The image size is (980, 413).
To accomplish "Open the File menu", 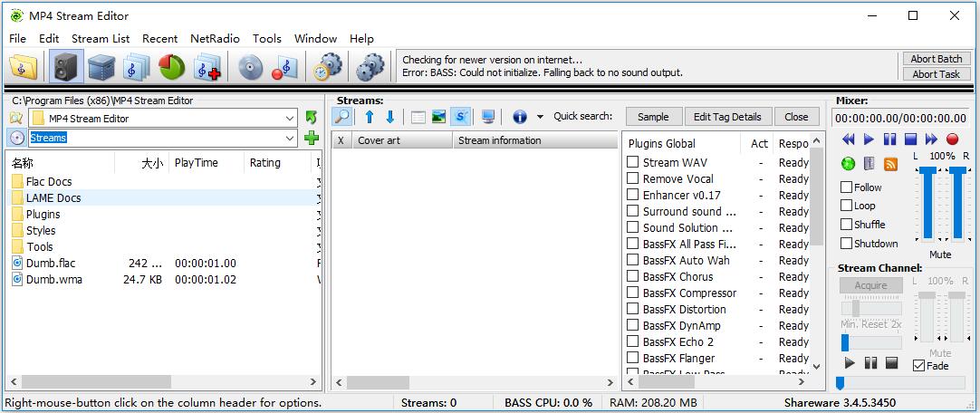I will pyautogui.click(x=17, y=38).
